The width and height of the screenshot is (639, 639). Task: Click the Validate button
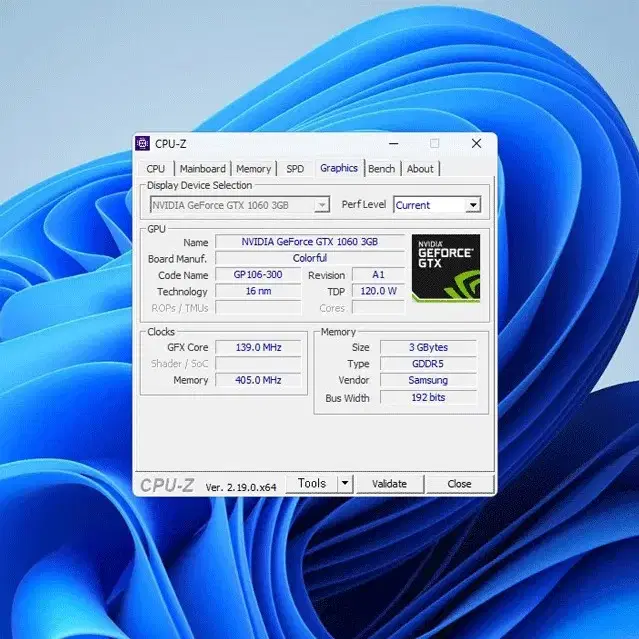pos(390,484)
